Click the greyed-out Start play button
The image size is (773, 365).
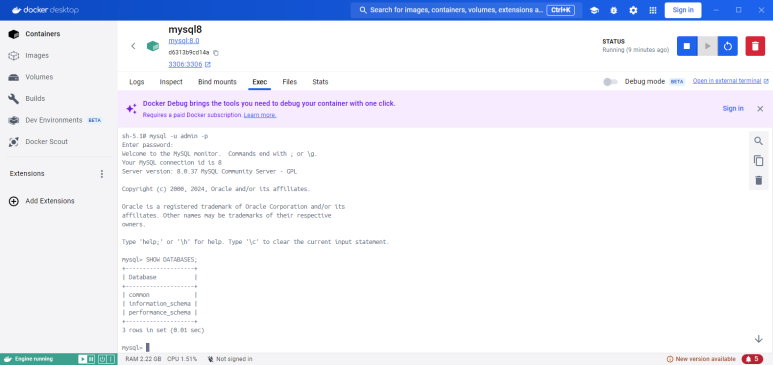(x=707, y=46)
